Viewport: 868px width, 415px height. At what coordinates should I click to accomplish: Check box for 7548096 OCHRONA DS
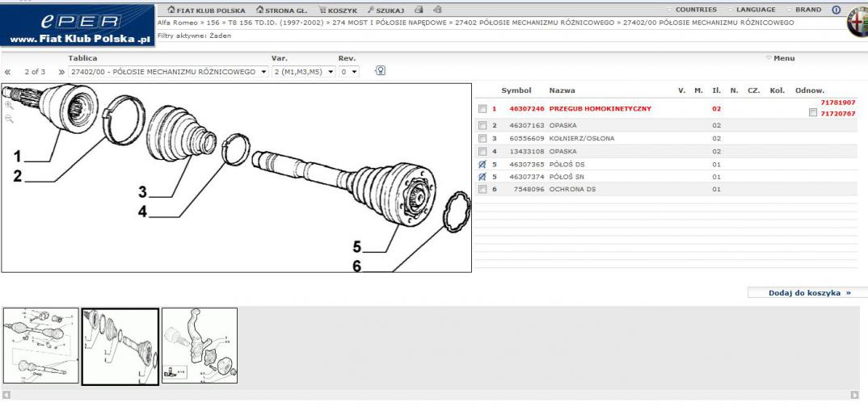tap(482, 189)
